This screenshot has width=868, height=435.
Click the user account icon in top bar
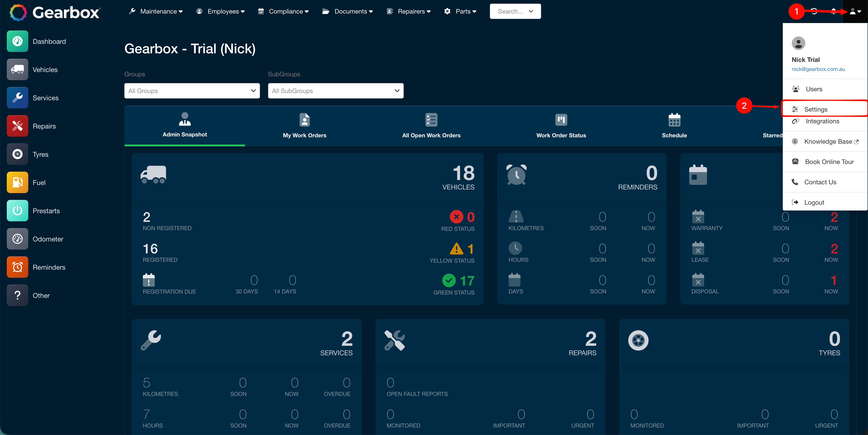coord(855,12)
